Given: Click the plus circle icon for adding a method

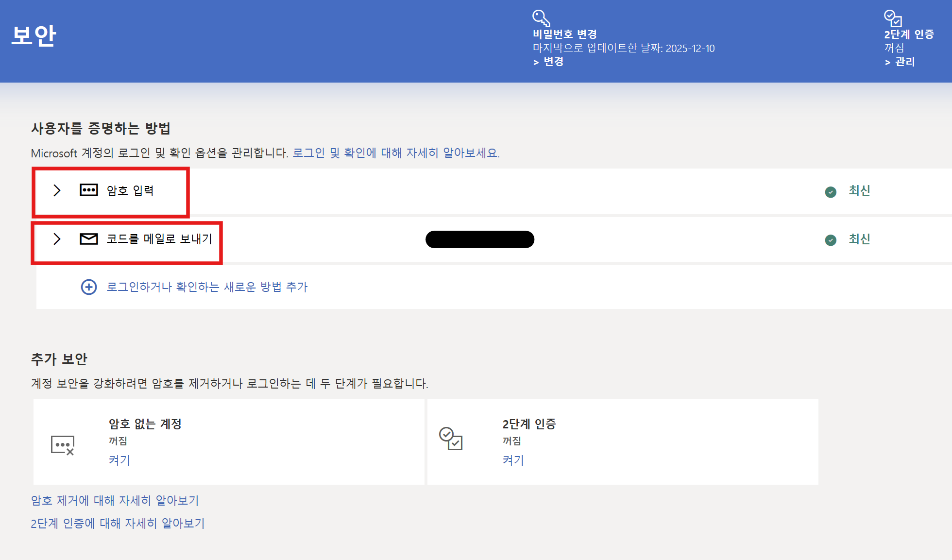Looking at the screenshot, I should 89,287.
